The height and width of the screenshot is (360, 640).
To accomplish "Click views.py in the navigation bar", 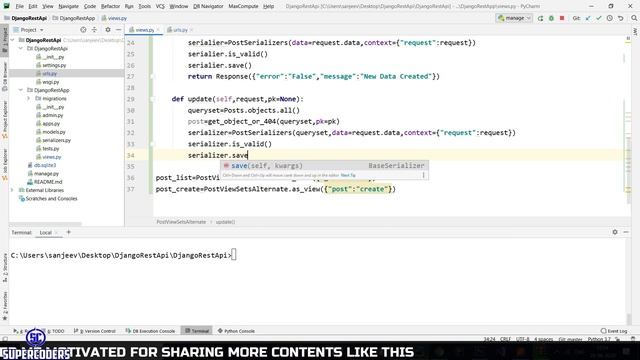I will [x=114, y=18].
